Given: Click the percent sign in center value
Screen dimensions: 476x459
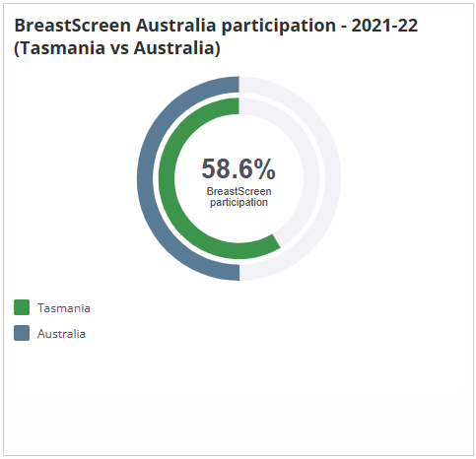Looking at the screenshot, I should point(265,168).
